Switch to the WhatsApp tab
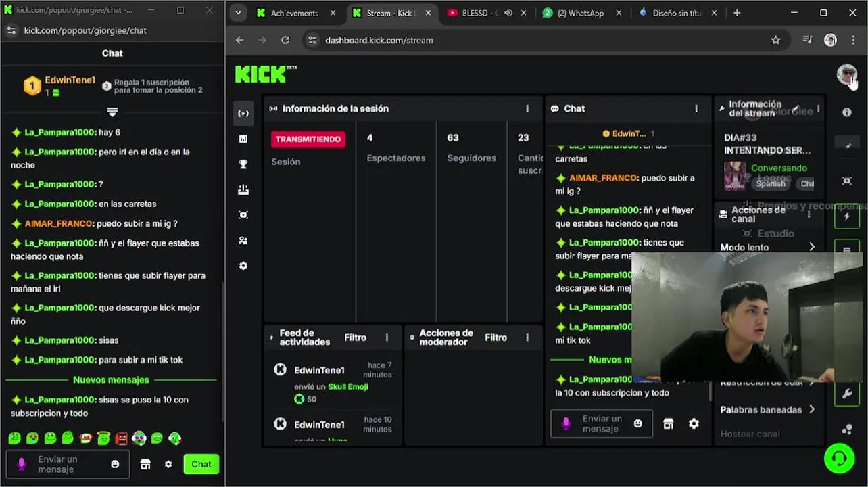 [x=581, y=13]
